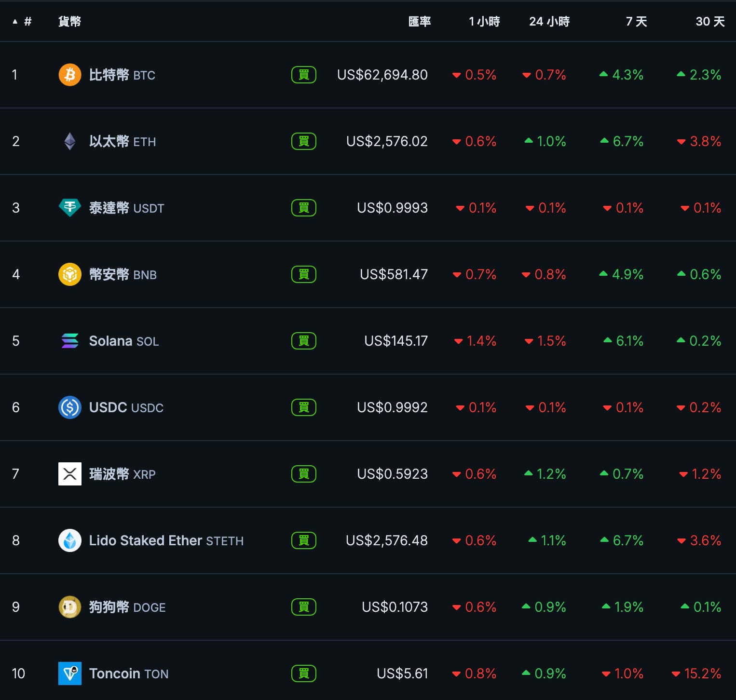Click the price US$0.9993
This screenshot has height=700, width=736.
pos(392,208)
